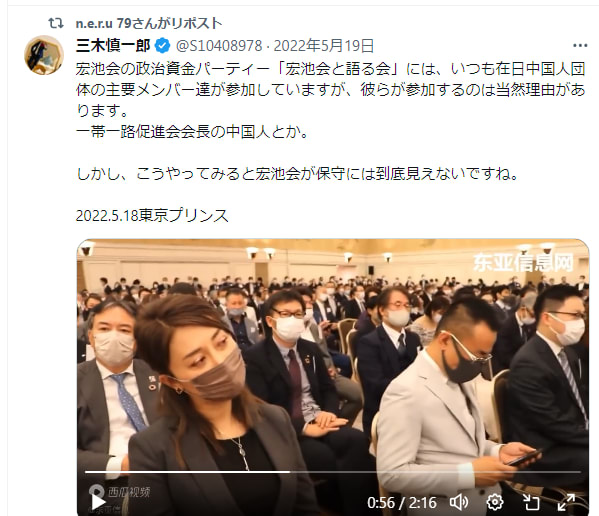Click the 西瓜视频 logo in video corner
Viewport: 599px width, 516px height.
[x=119, y=492]
